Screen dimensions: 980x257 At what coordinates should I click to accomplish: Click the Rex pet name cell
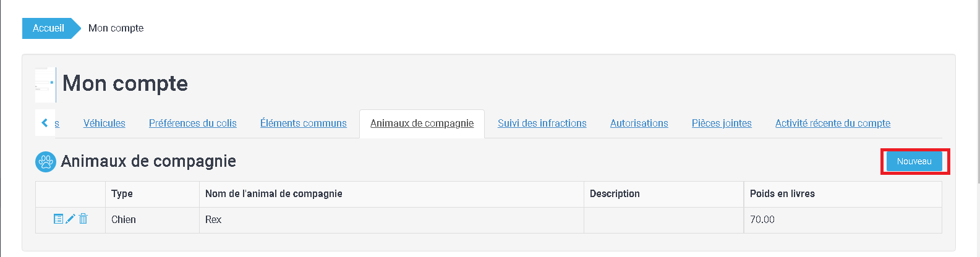(213, 219)
